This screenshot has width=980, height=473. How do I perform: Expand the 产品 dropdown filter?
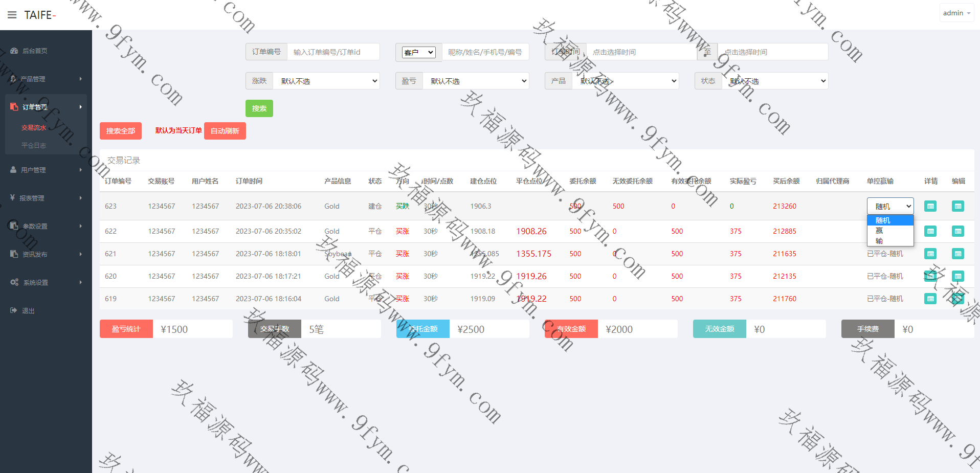pyautogui.click(x=626, y=81)
